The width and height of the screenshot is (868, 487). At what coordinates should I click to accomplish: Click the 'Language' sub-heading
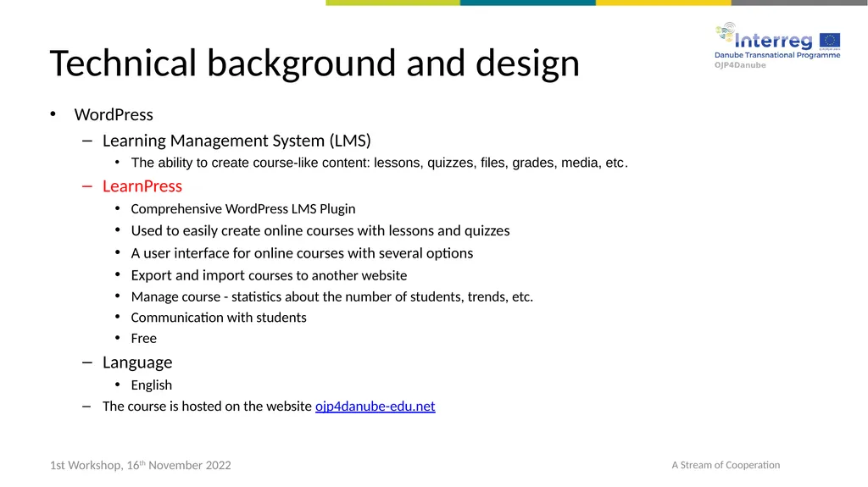point(137,362)
